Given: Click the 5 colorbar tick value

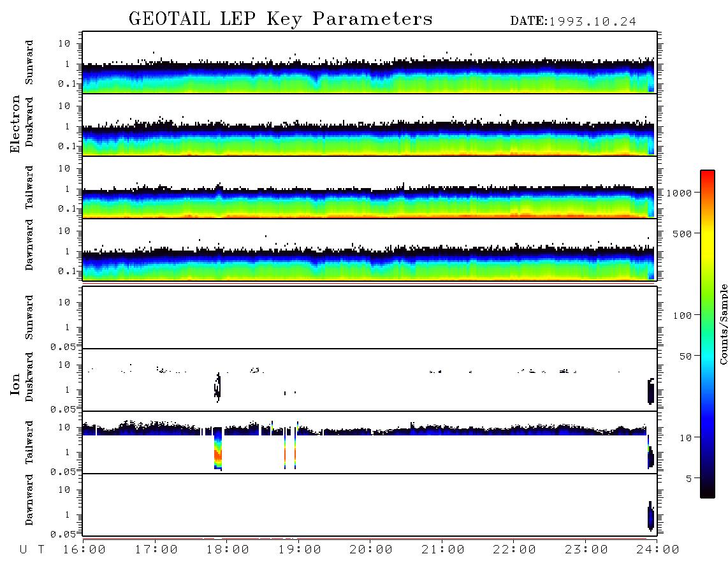Looking at the screenshot, I should [689, 479].
